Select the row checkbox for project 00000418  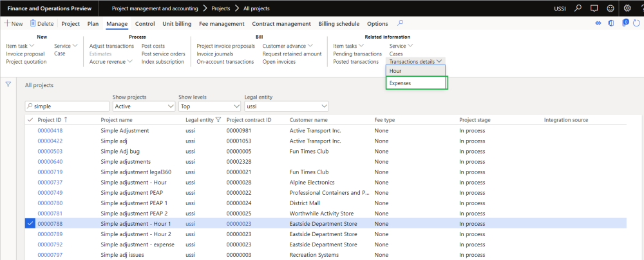[x=30, y=131]
